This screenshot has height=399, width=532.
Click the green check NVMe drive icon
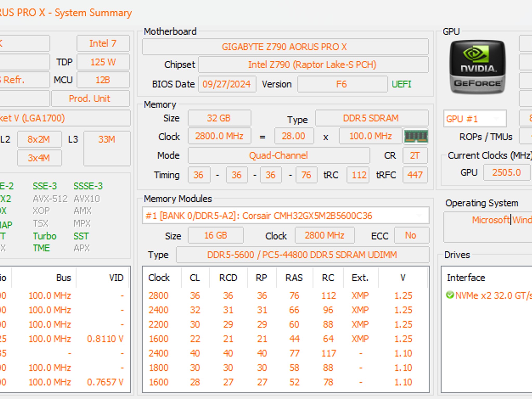click(449, 295)
